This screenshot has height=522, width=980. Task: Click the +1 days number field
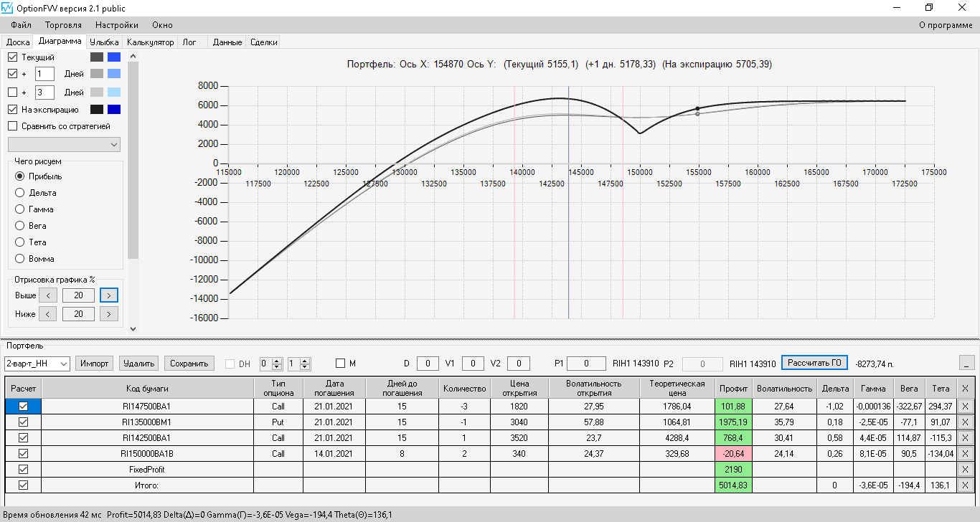44,73
